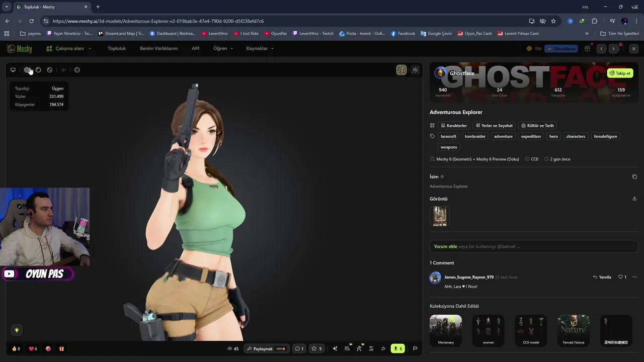The image size is (644, 362).
Task: Open the CC0 model collection
Action: pos(531,330)
